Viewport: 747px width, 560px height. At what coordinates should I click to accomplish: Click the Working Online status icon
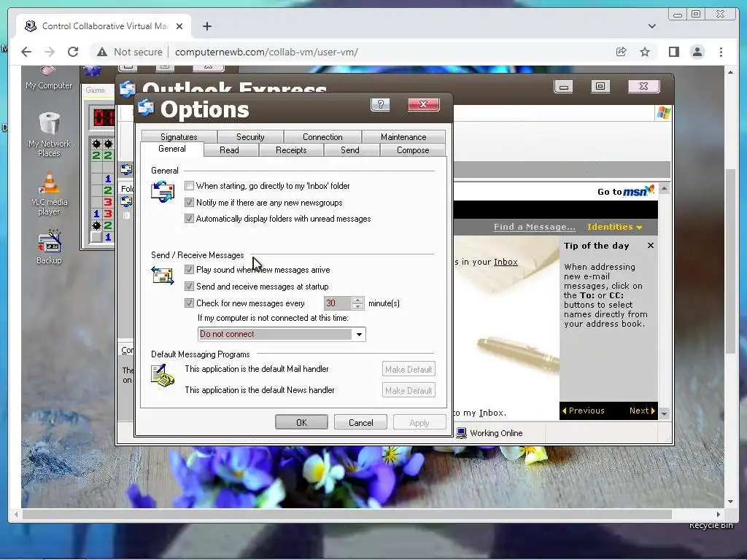[x=461, y=433]
